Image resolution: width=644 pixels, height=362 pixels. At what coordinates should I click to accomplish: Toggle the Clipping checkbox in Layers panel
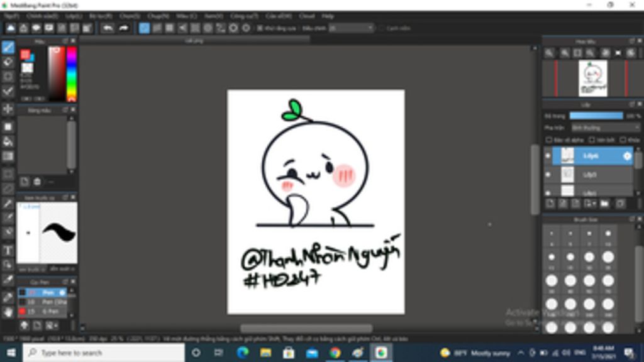pos(591,140)
